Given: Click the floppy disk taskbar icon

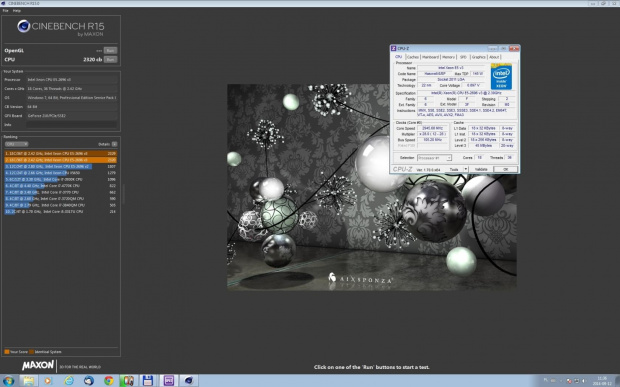Looking at the screenshot, I should pos(148,381).
